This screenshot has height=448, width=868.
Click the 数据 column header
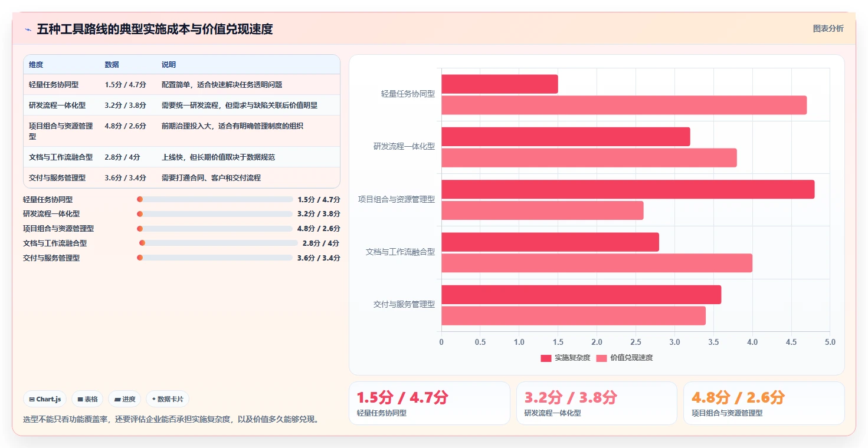click(112, 65)
